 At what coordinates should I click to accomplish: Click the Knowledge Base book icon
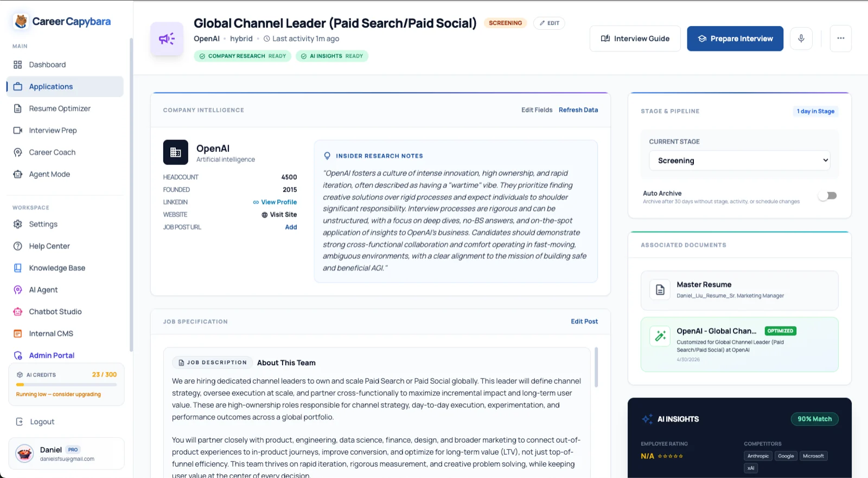[18, 268]
